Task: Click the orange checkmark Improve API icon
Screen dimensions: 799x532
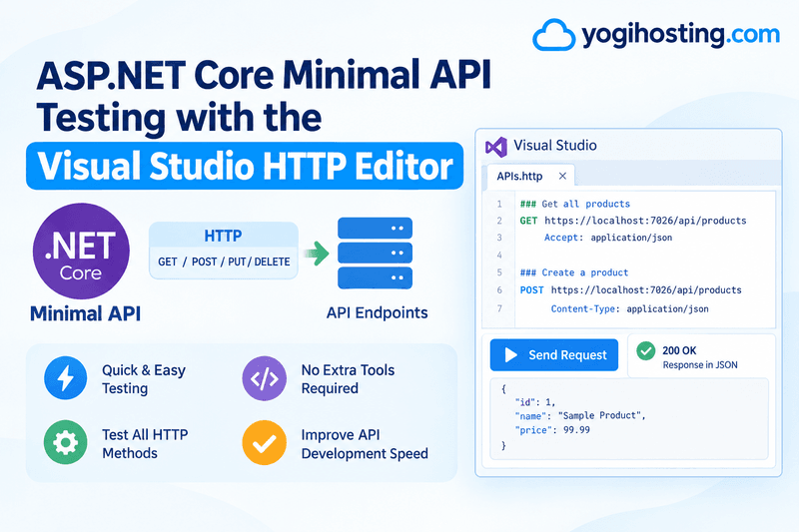Action: point(264,442)
